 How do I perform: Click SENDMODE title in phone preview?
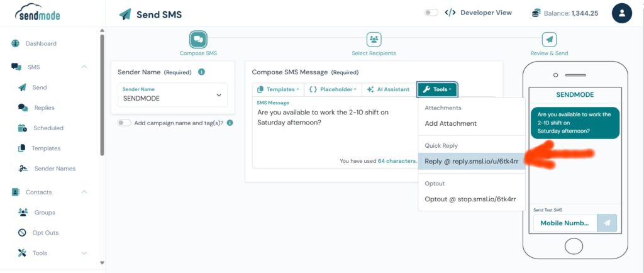pyautogui.click(x=575, y=94)
